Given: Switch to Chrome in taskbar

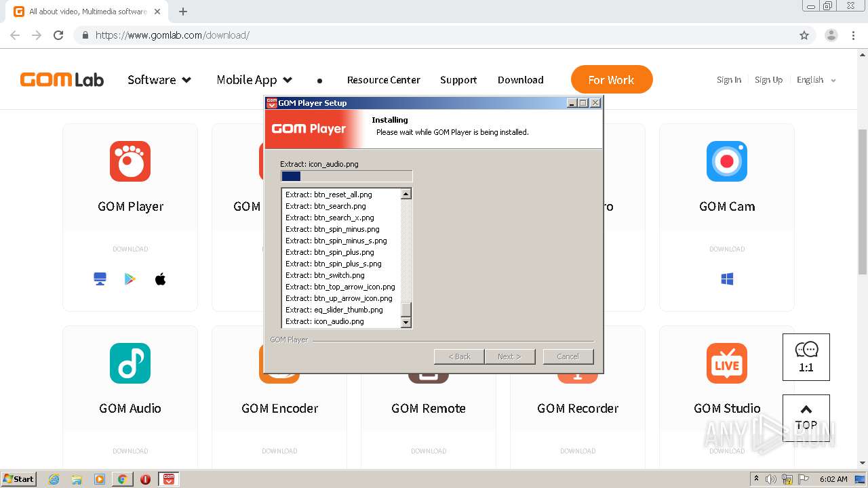Looking at the screenshot, I should tap(122, 479).
